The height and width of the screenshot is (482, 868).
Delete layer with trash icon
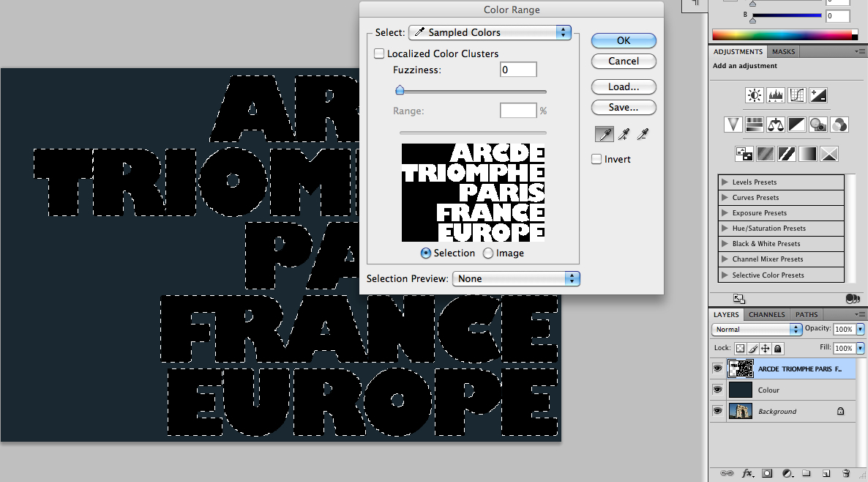pyautogui.click(x=846, y=473)
